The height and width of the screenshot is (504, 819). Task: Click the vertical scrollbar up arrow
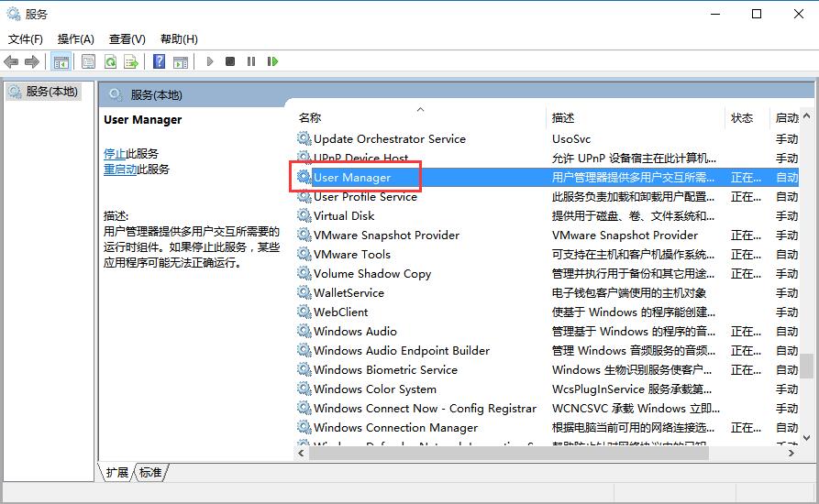(806, 115)
